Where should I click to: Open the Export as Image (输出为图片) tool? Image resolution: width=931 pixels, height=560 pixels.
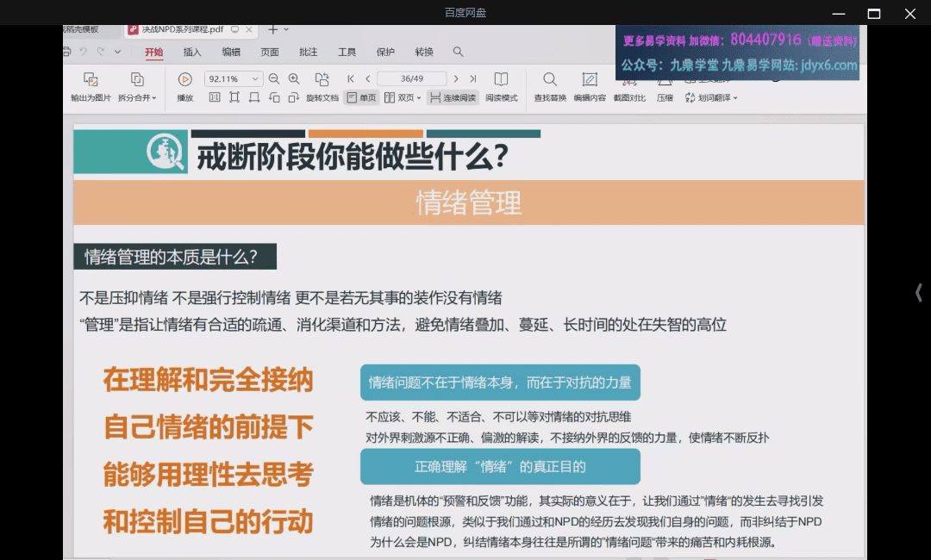click(x=91, y=79)
